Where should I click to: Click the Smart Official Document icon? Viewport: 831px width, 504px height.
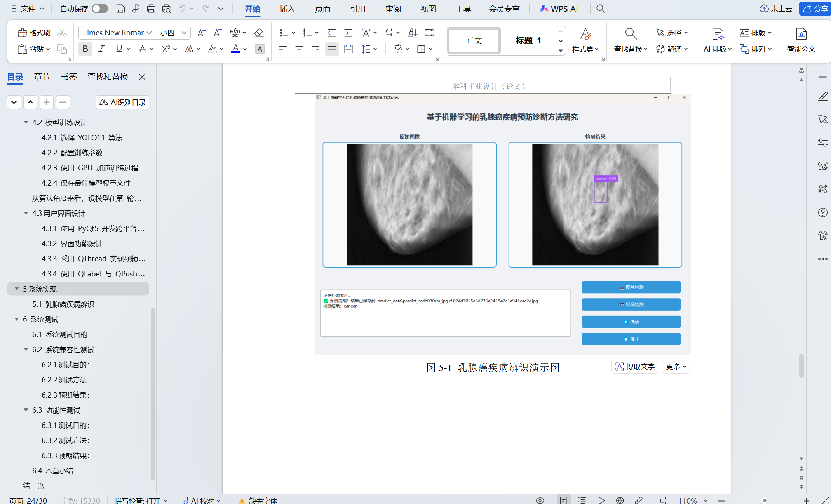tap(801, 40)
